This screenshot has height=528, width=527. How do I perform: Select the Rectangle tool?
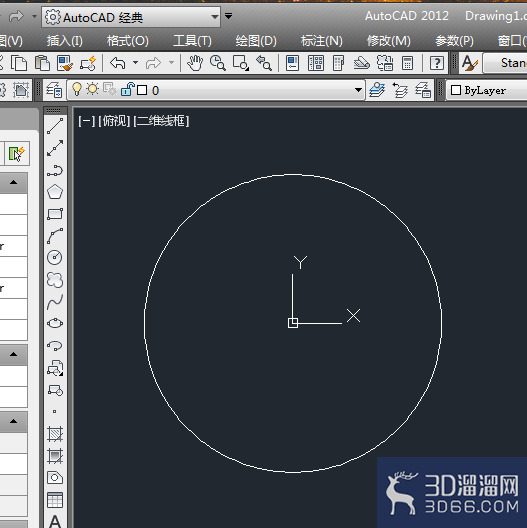[x=55, y=214]
